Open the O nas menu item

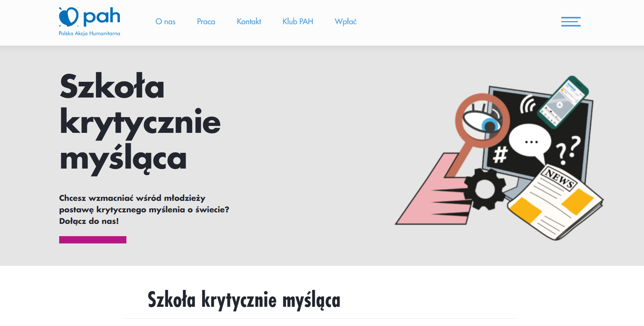(165, 22)
